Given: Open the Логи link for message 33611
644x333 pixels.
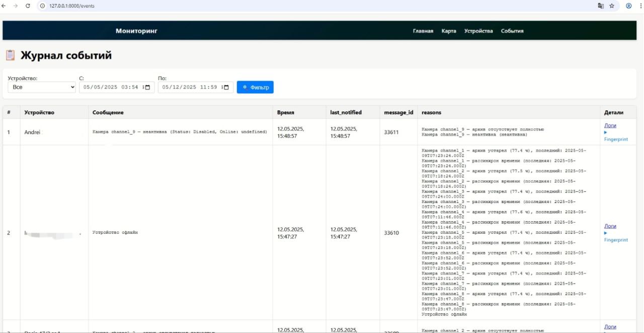Looking at the screenshot, I should point(610,125).
